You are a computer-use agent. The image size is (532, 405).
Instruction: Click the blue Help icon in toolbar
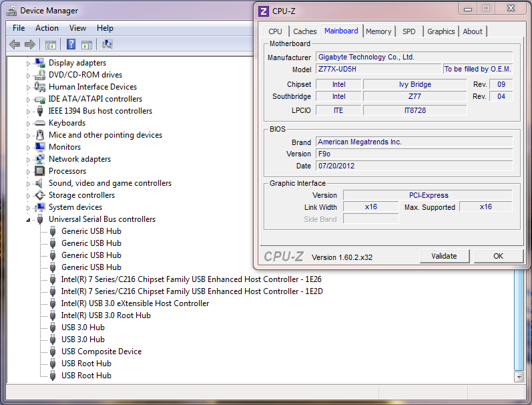pos(71,45)
